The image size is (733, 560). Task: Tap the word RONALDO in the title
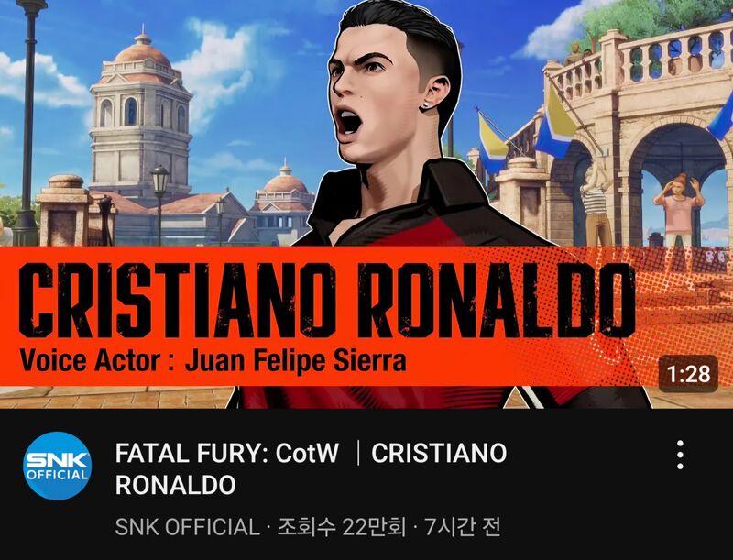[175, 485]
